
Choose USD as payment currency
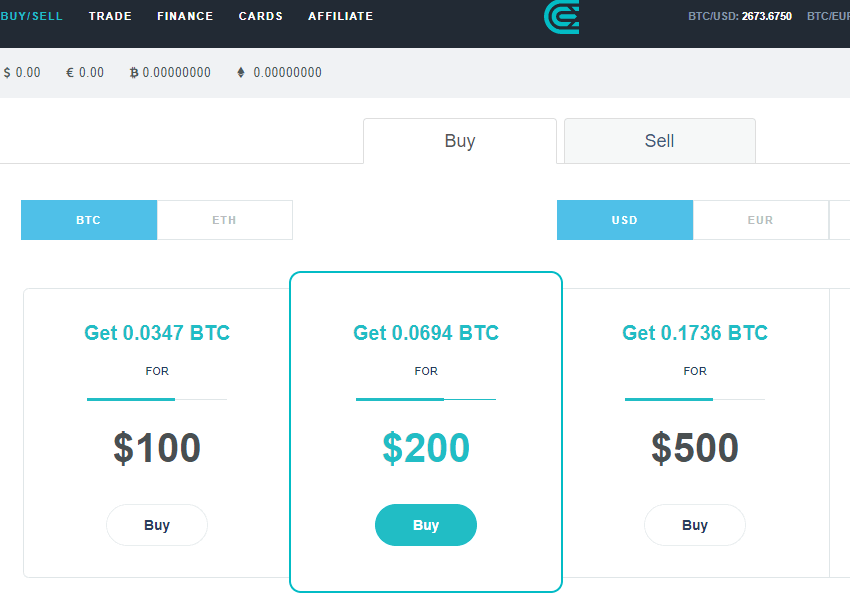(625, 220)
